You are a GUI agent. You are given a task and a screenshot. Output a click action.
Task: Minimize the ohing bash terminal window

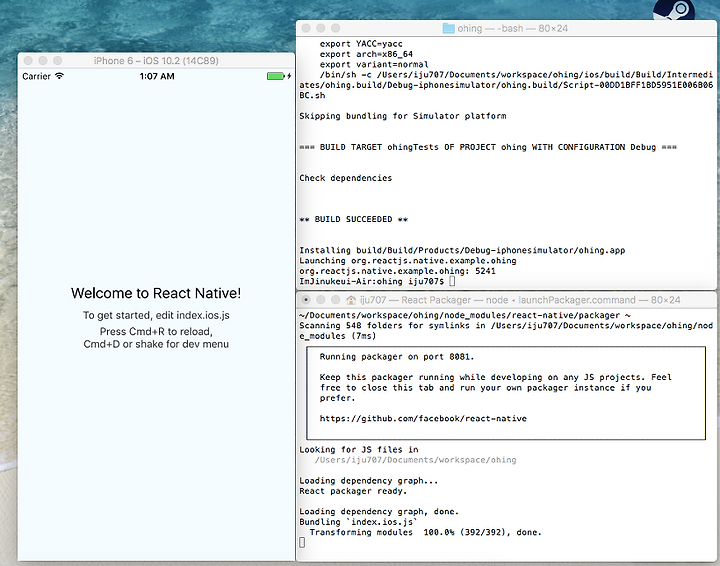coord(321,28)
